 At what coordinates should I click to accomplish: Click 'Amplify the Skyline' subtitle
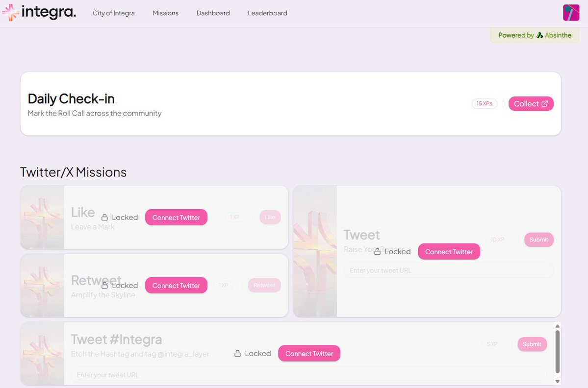point(103,295)
